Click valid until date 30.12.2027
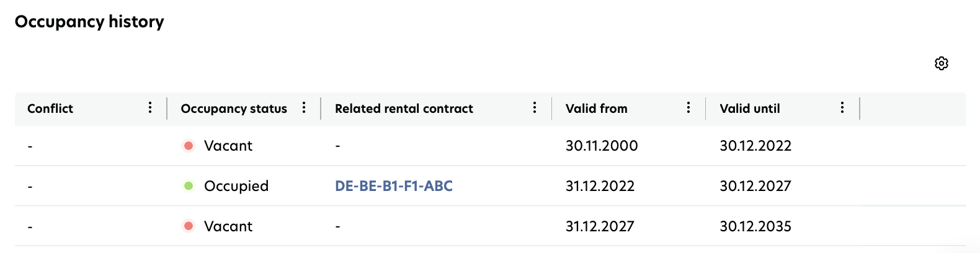This screenshot has height=253, width=980. point(755,185)
